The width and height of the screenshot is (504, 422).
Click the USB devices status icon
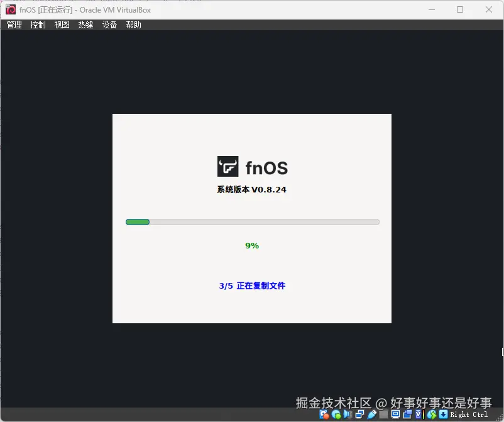[372, 414]
